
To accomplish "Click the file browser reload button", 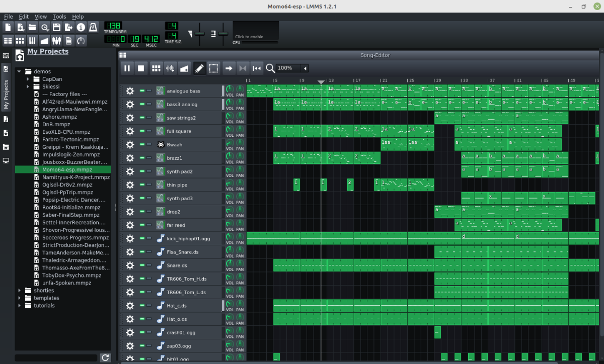I will pyautogui.click(x=105, y=357).
